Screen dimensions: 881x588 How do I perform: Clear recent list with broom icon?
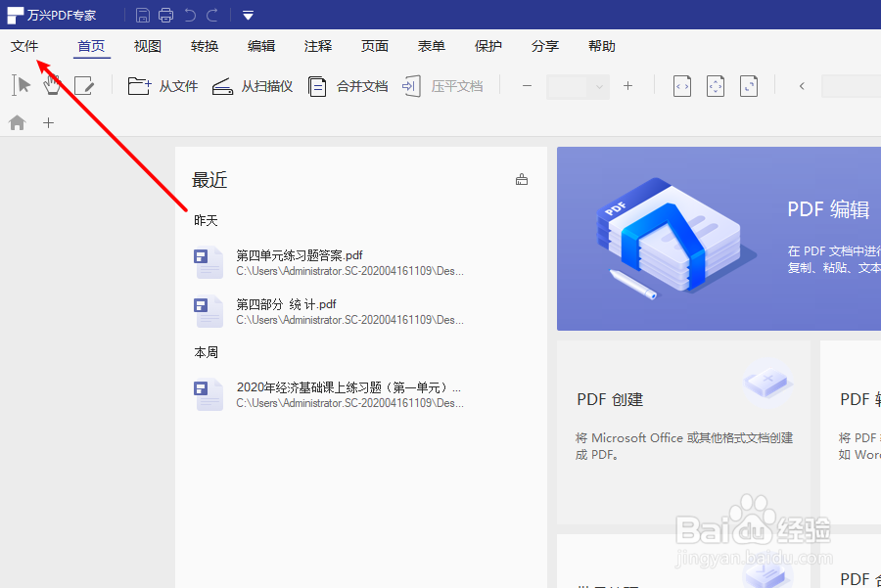(522, 180)
